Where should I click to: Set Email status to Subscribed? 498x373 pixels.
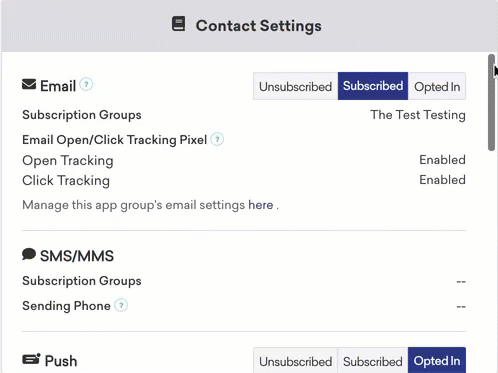point(373,86)
